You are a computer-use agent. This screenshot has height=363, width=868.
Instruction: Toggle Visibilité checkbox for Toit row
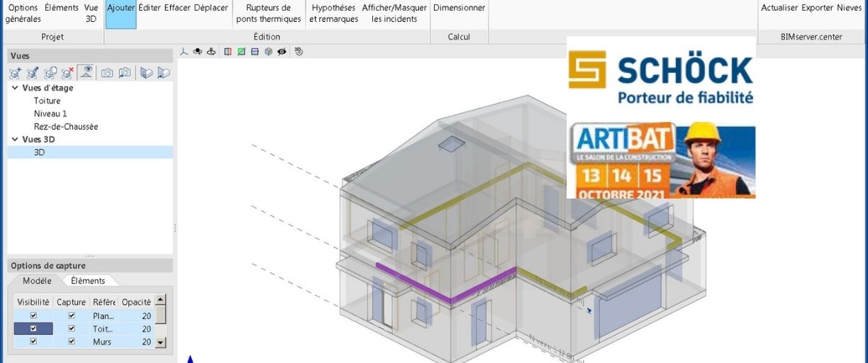tap(33, 328)
